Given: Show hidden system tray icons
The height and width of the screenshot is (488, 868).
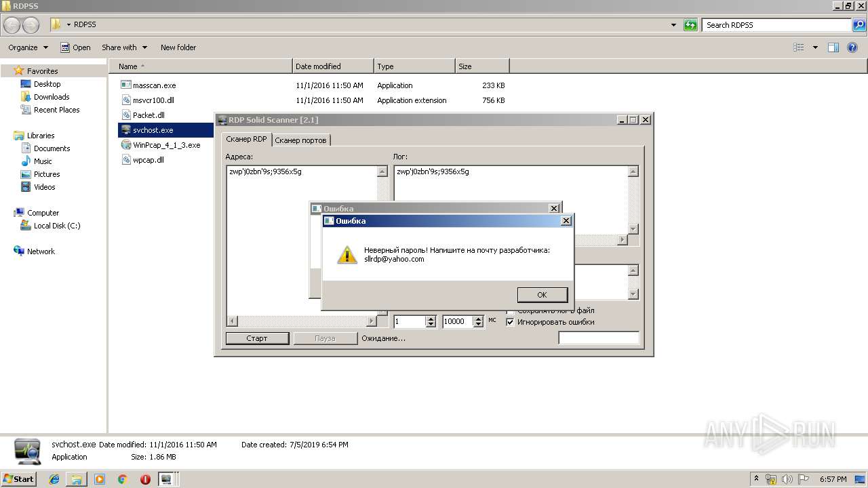Looking at the screenshot, I should [756, 479].
